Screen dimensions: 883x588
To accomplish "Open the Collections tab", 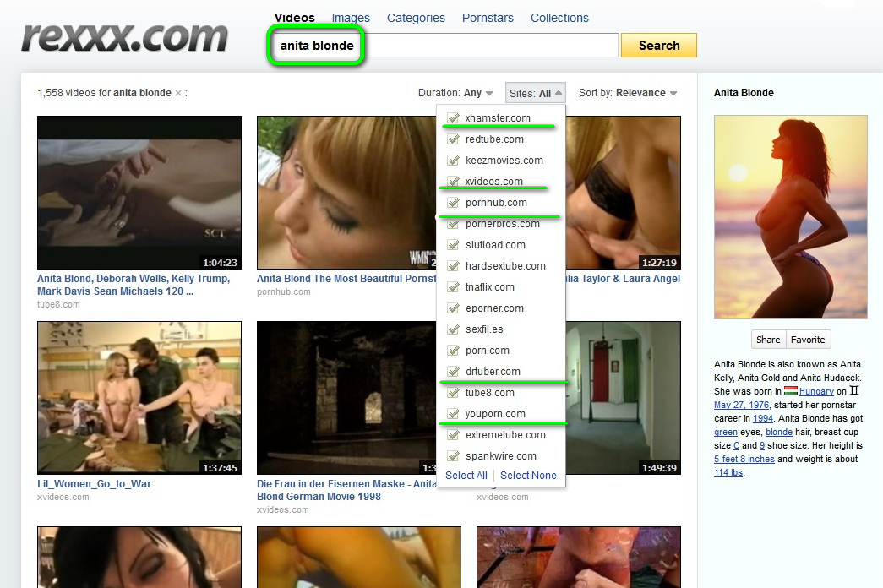I will [x=559, y=18].
